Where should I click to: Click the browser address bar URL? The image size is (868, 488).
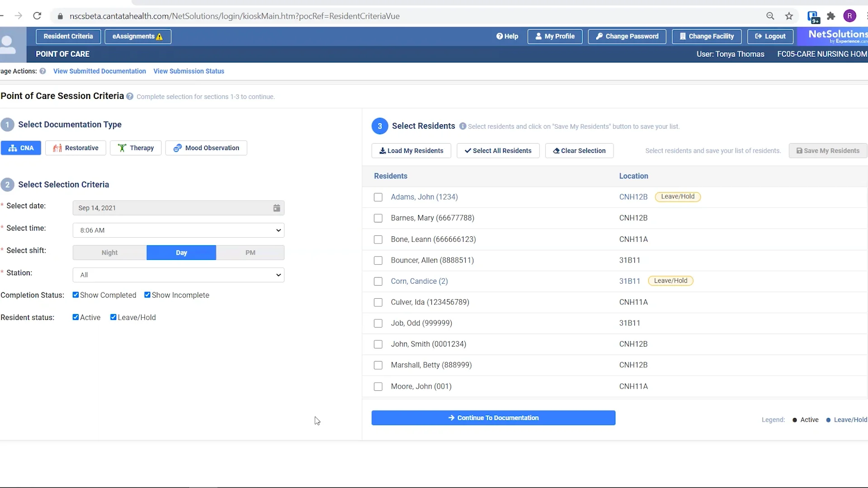pyautogui.click(x=234, y=16)
